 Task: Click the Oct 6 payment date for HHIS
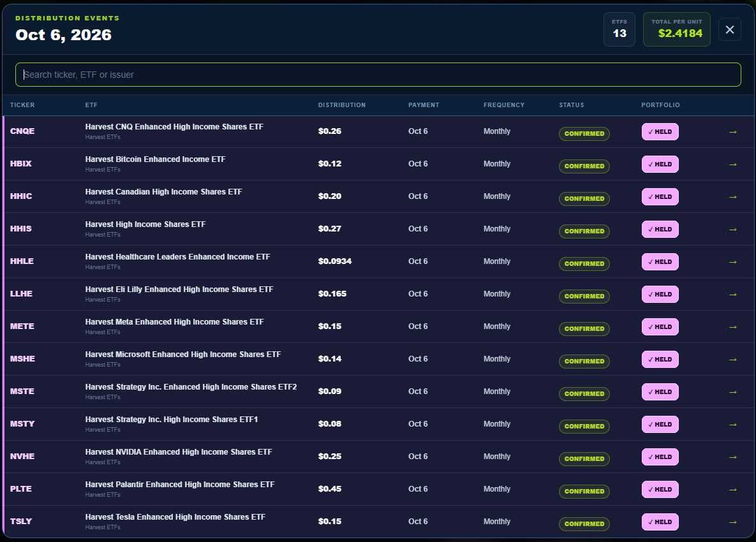point(418,229)
